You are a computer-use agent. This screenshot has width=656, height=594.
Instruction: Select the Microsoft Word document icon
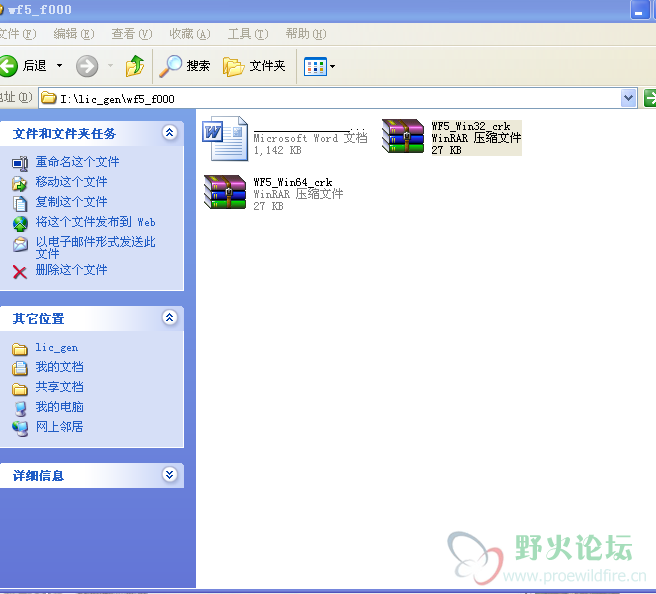pyautogui.click(x=225, y=138)
